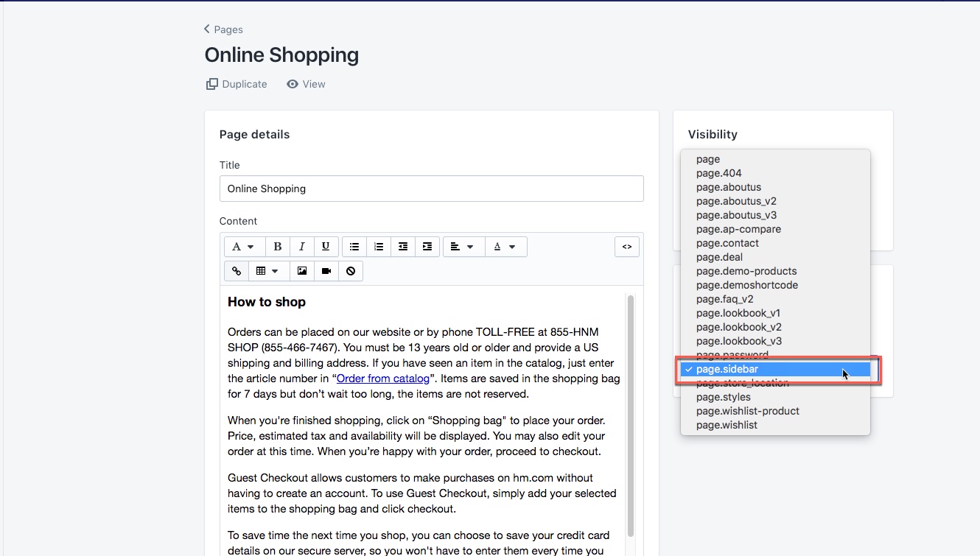
Task: Open the text alignment dropdown
Action: [x=463, y=247]
